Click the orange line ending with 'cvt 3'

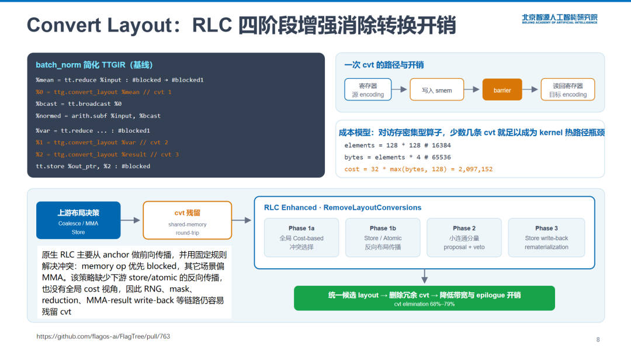point(107,154)
